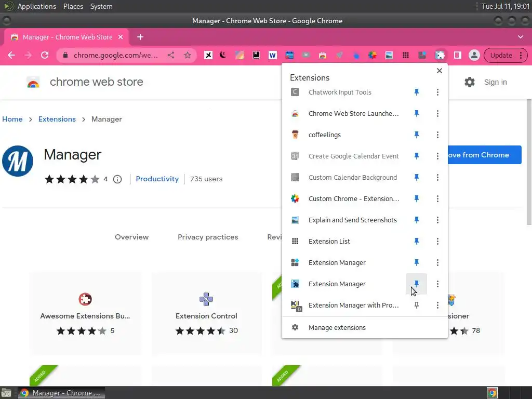Open Awesome Extensions Bu... card

[x=85, y=313]
